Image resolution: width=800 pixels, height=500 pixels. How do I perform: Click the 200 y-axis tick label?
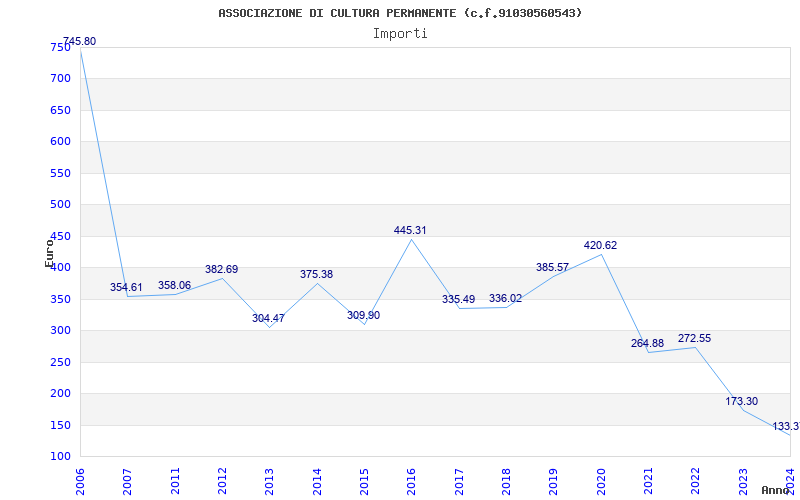60,394
